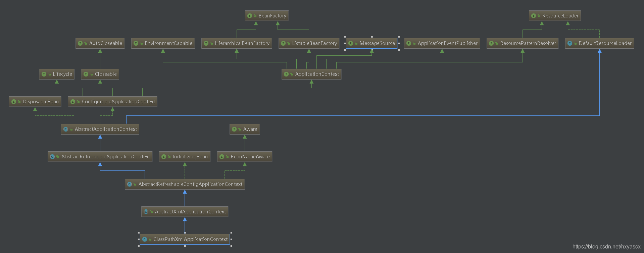The image size is (644, 253).
Task: Click the interface icon on ResourcePatternResolver
Action: pos(491,43)
